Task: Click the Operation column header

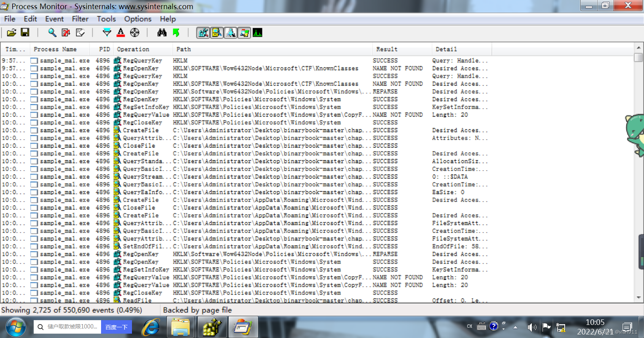Action: coord(143,49)
